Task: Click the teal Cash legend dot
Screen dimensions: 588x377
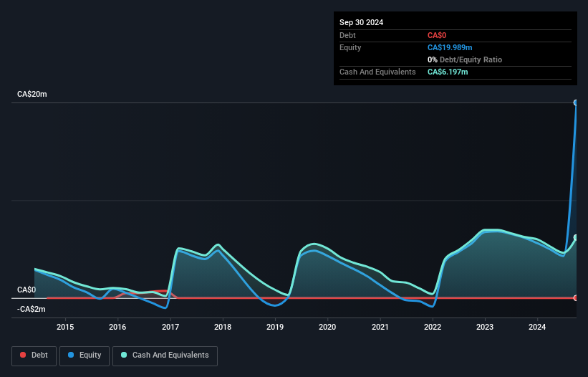Action: [x=124, y=355]
